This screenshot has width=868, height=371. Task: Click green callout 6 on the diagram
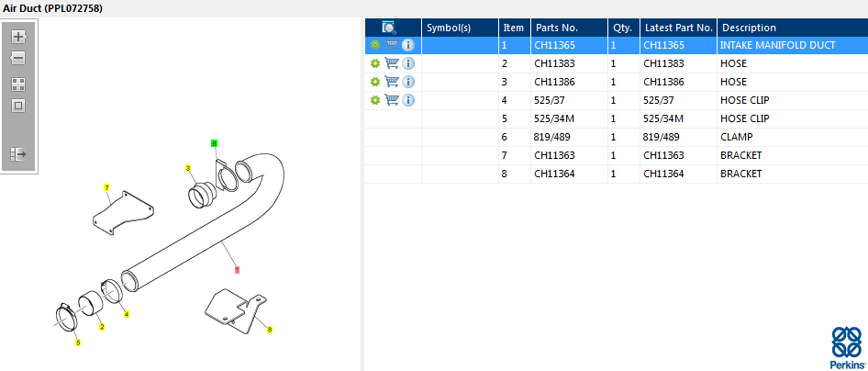click(x=214, y=143)
